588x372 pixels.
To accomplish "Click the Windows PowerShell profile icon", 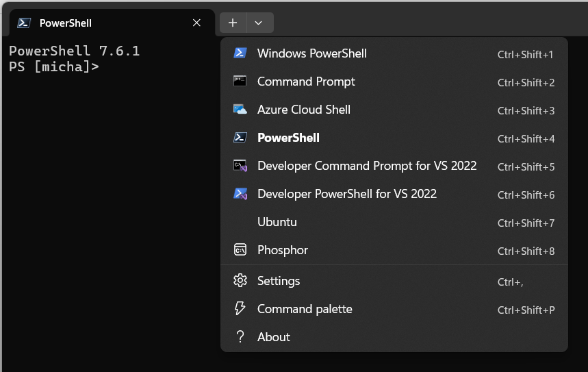I will [240, 53].
